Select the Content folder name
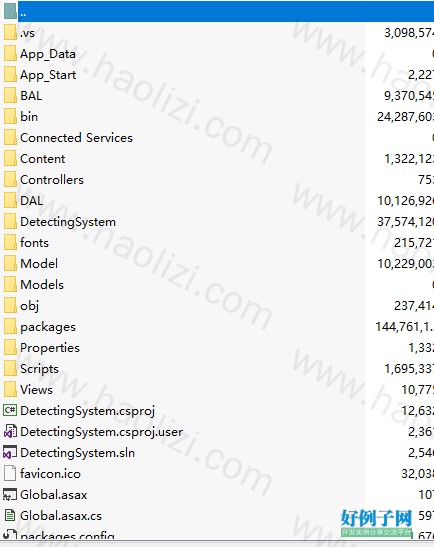 (x=43, y=159)
